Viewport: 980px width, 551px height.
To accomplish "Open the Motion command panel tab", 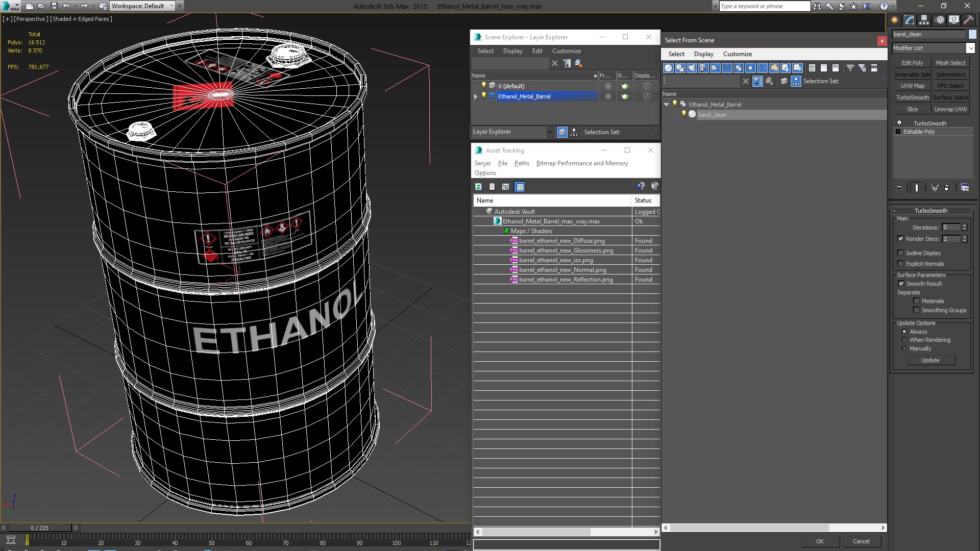I will click(x=940, y=20).
